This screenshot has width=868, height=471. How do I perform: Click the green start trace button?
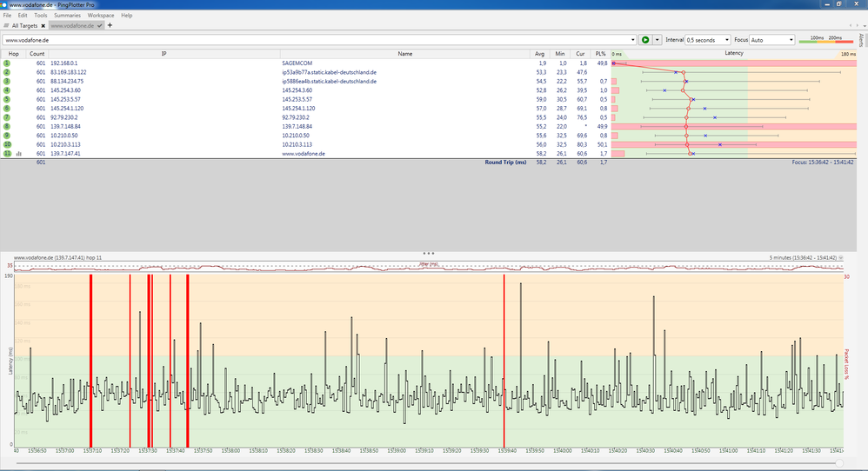pos(644,40)
